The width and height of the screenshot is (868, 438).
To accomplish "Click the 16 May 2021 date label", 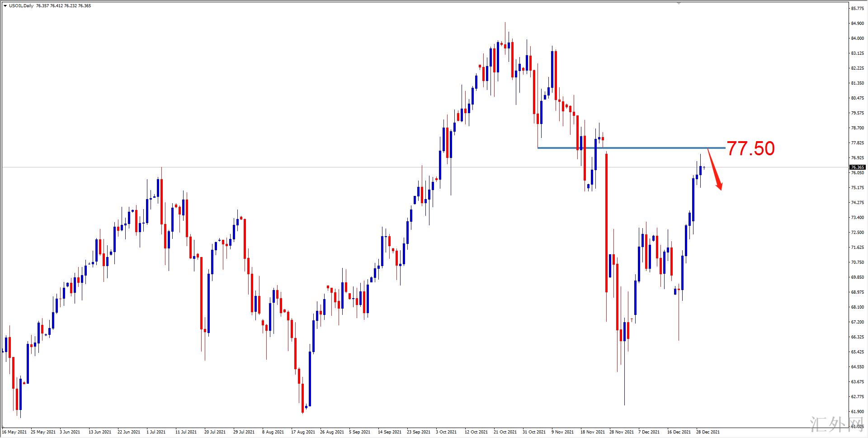I will coord(14,432).
